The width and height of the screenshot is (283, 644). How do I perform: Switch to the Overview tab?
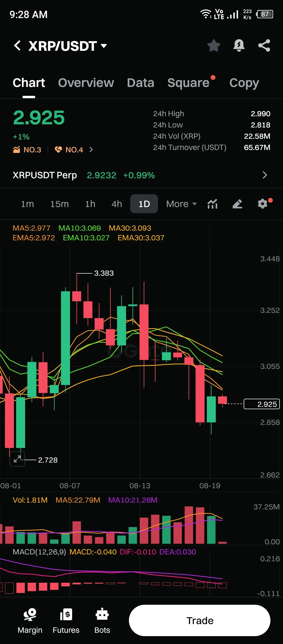pos(86,83)
